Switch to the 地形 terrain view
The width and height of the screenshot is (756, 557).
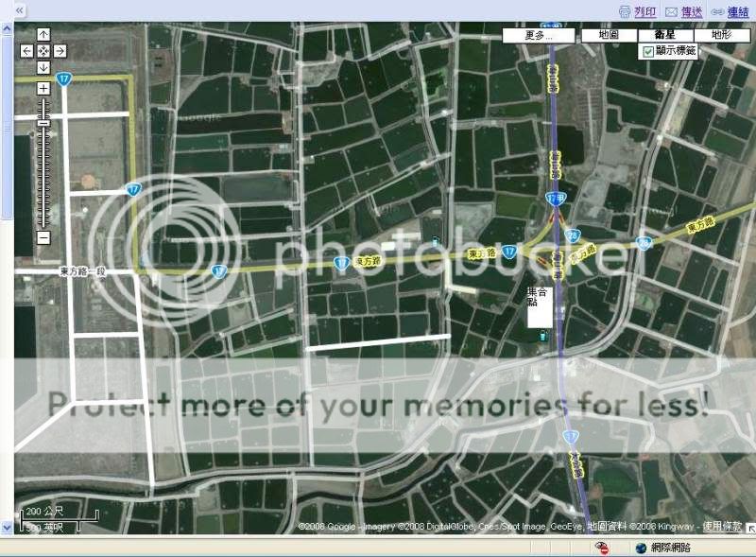coord(722,35)
